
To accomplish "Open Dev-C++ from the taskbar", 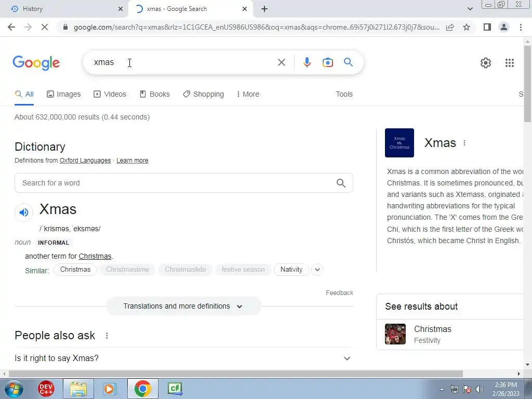I will click(x=46, y=389).
